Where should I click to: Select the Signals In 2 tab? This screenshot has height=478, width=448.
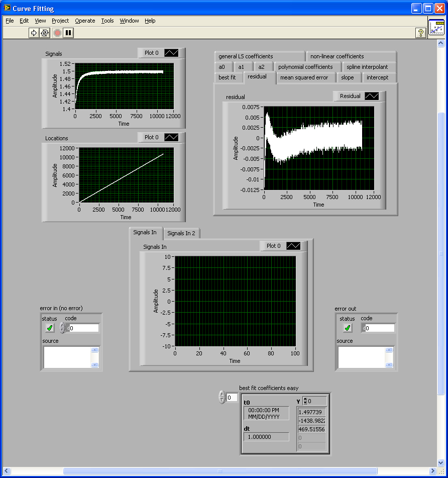pyautogui.click(x=182, y=233)
